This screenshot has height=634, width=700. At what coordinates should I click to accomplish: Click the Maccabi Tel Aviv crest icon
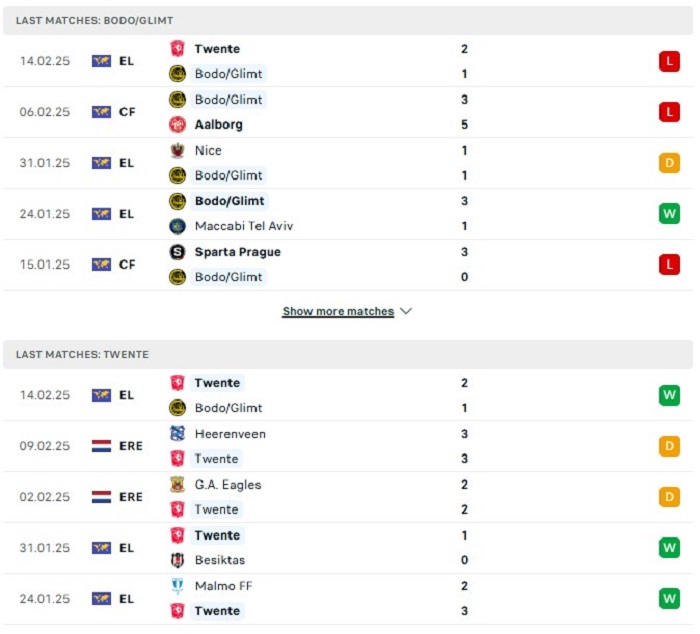[x=178, y=226]
